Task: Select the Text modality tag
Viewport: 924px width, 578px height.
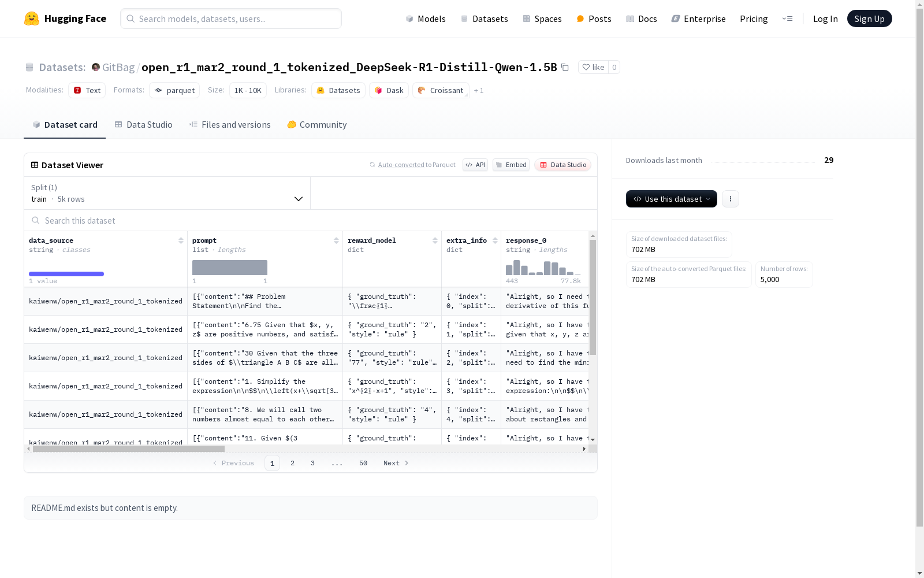Action: pos(87,90)
